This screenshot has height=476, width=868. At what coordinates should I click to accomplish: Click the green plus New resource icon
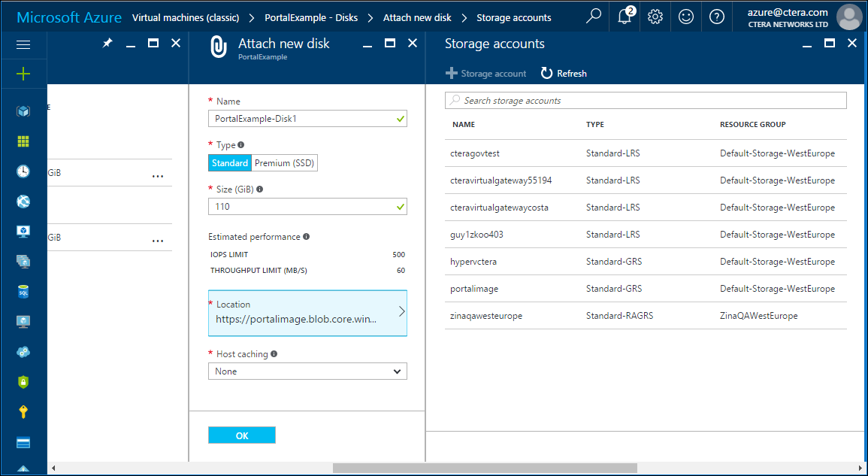click(x=23, y=74)
